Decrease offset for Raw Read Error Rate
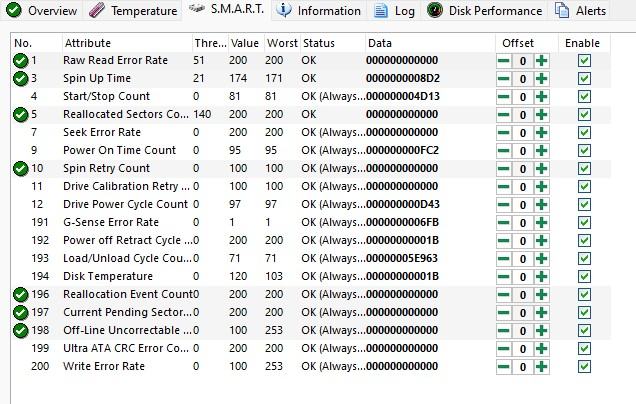 coord(504,61)
